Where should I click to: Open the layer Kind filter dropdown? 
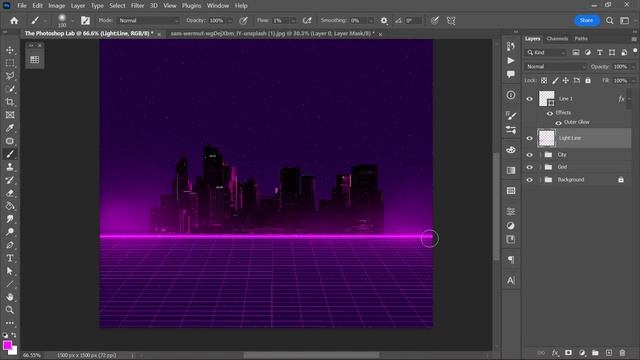click(x=546, y=52)
